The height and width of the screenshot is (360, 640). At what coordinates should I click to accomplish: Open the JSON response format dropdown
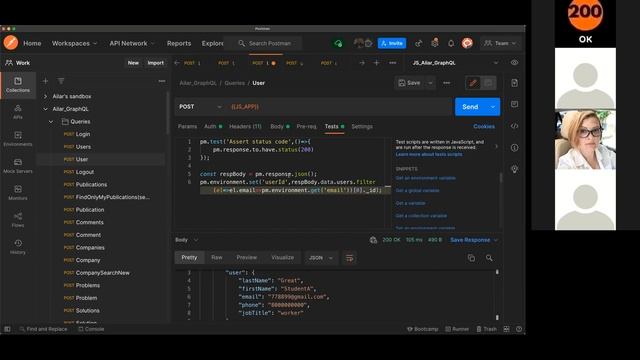point(321,258)
